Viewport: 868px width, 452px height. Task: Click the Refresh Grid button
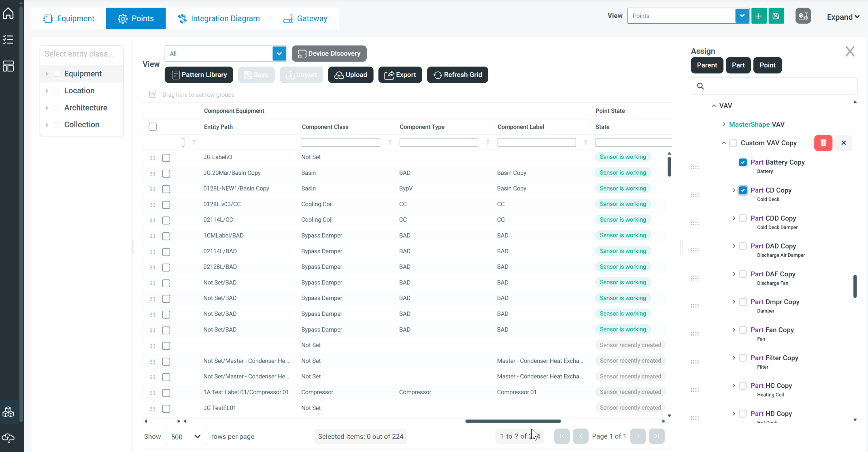457,75
